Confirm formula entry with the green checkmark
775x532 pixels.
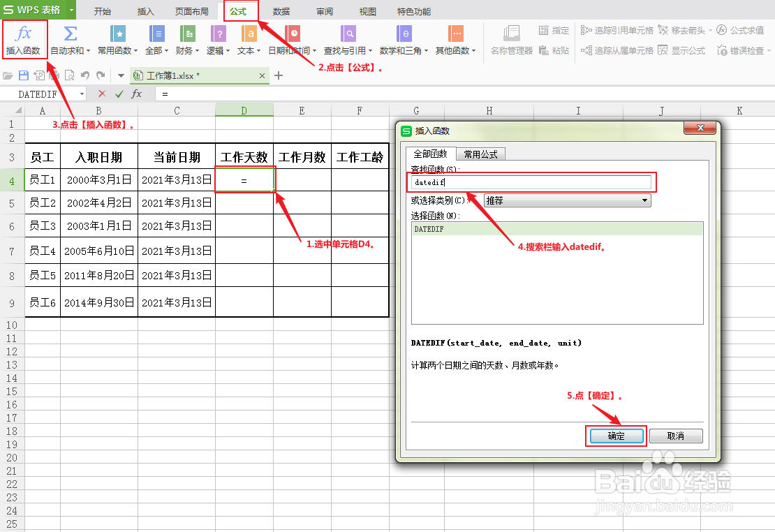[119, 94]
